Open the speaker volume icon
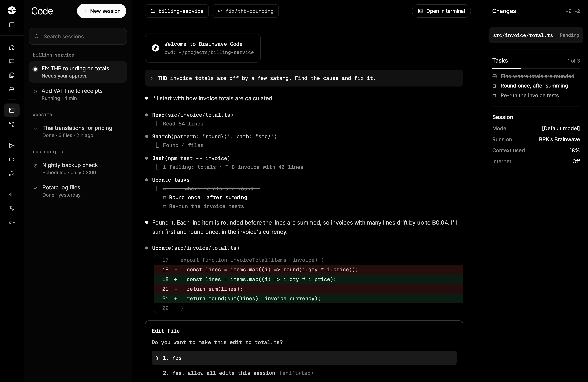The width and height of the screenshot is (588, 382). point(12,223)
